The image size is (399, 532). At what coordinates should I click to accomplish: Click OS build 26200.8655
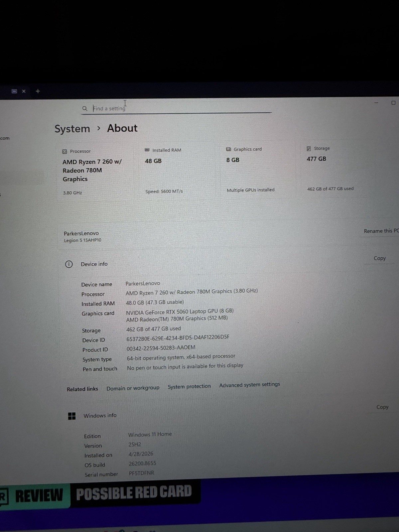coord(142,464)
